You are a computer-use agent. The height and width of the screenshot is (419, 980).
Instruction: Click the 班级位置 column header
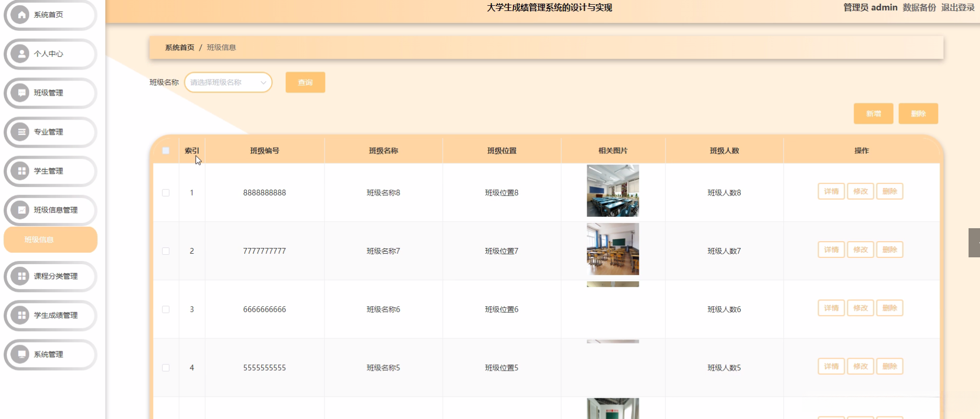[x=502, y=151]
